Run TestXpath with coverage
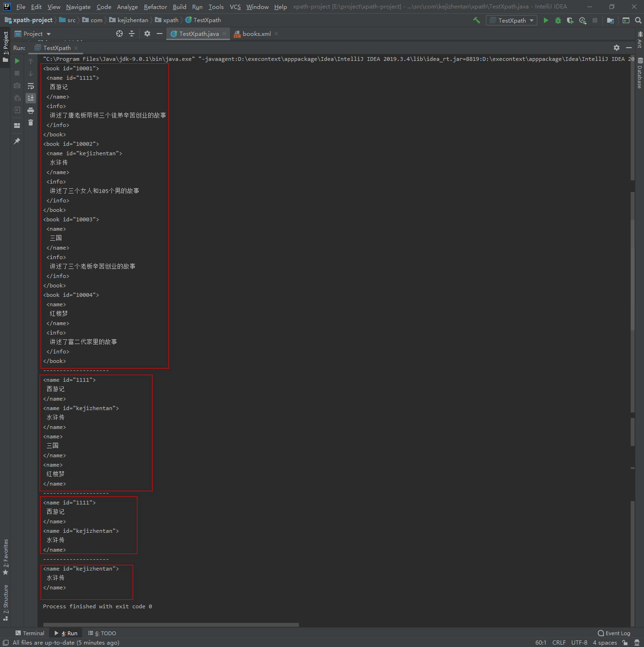644x647 pixels. click(x=570, y=20)
